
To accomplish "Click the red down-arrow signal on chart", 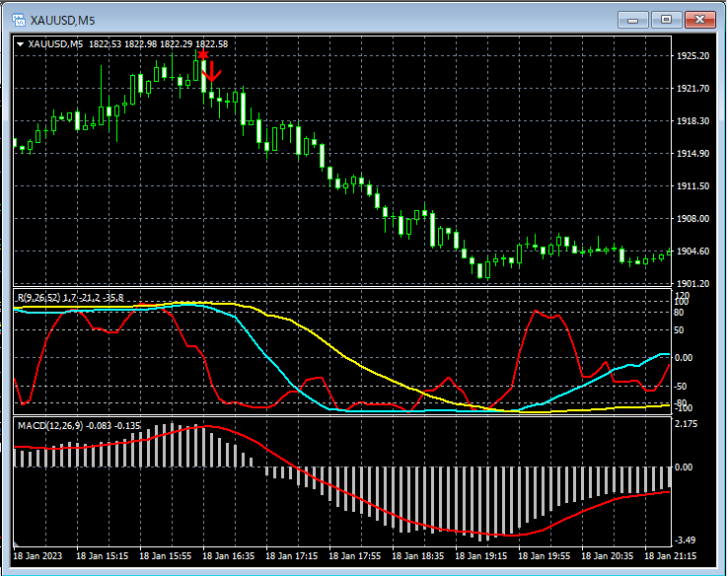I will click(211, 72).
